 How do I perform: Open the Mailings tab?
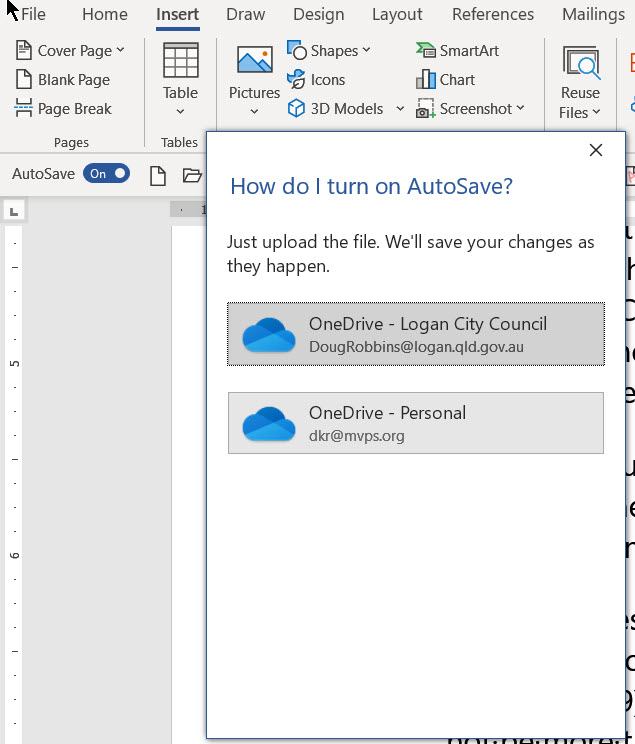[593, 14]
